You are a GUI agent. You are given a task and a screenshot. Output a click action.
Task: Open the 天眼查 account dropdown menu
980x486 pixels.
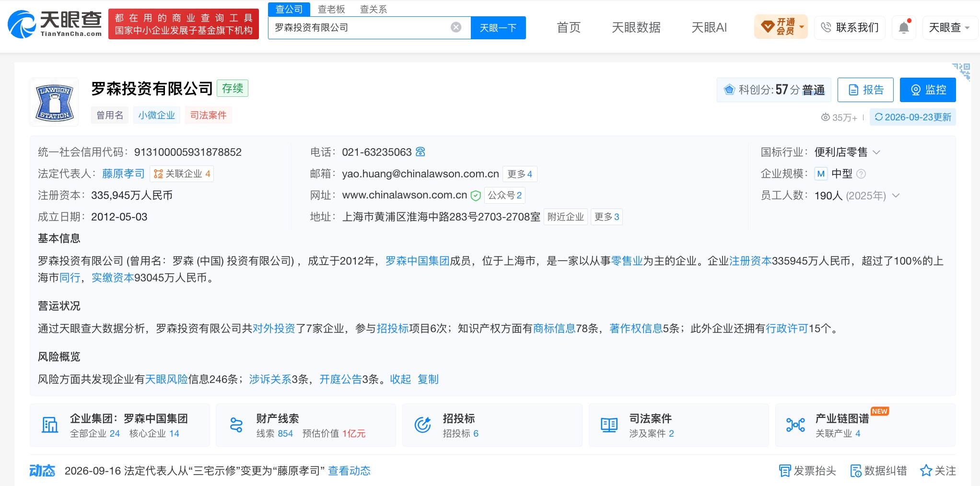click(949, 27)
